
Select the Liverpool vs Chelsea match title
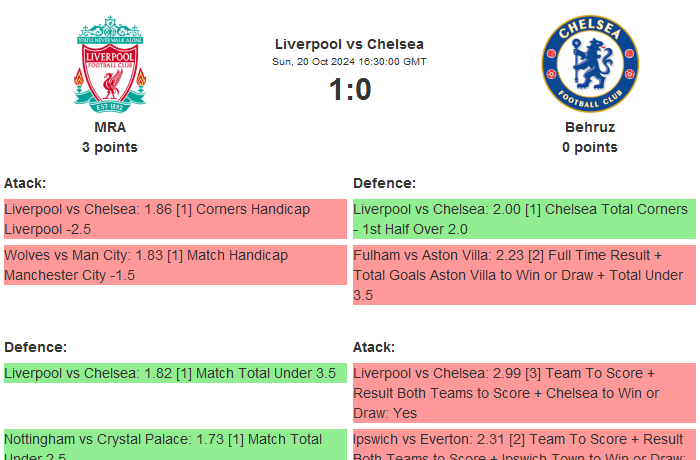pos(349,44)
